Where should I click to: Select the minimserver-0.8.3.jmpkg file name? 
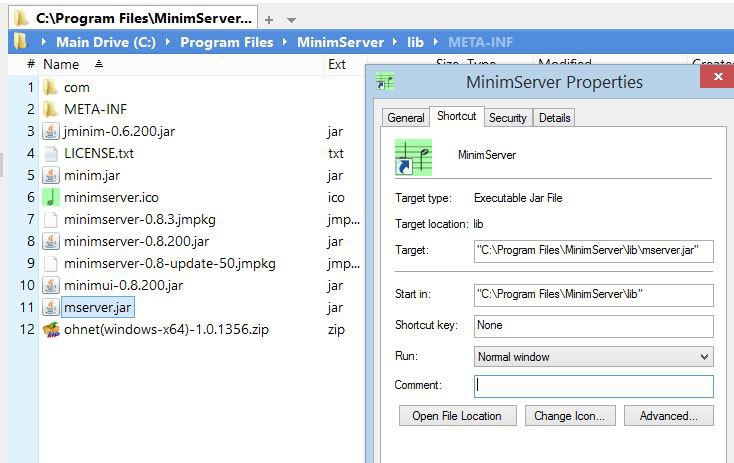point(140,219)
